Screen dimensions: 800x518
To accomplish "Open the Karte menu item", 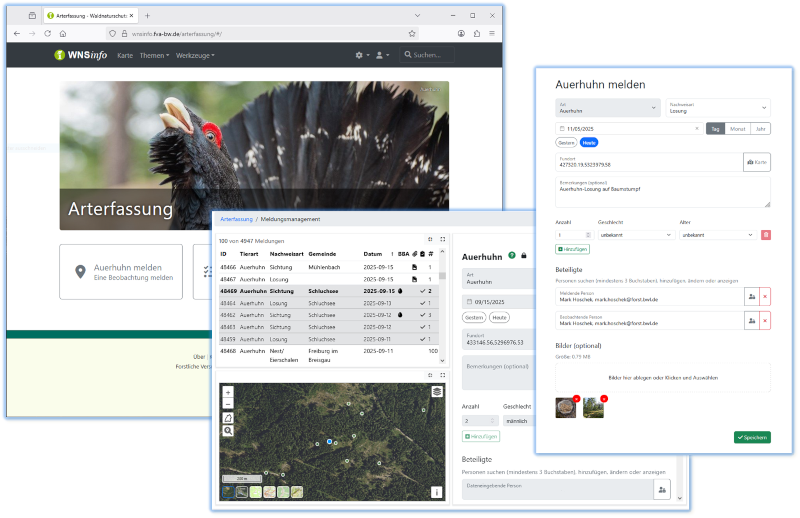I will pos(125,55).
